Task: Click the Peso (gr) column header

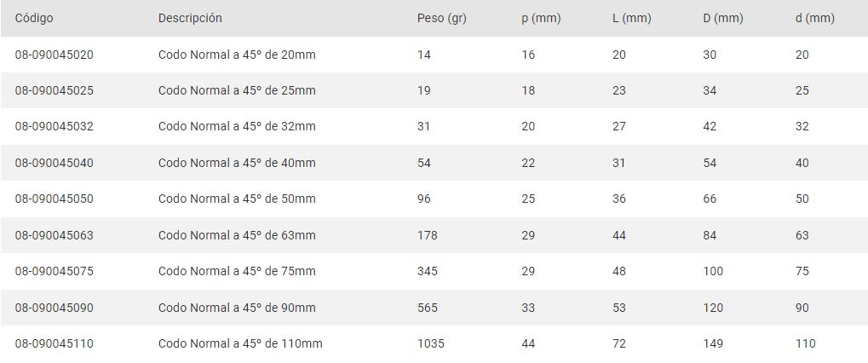Action: [441, 18]
